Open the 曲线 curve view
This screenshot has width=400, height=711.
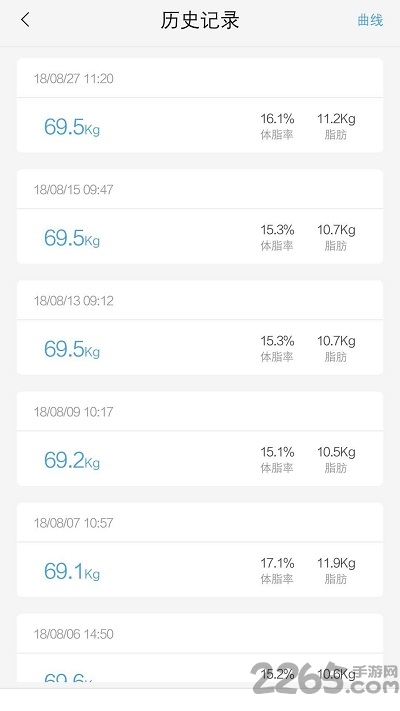(370, 20)
